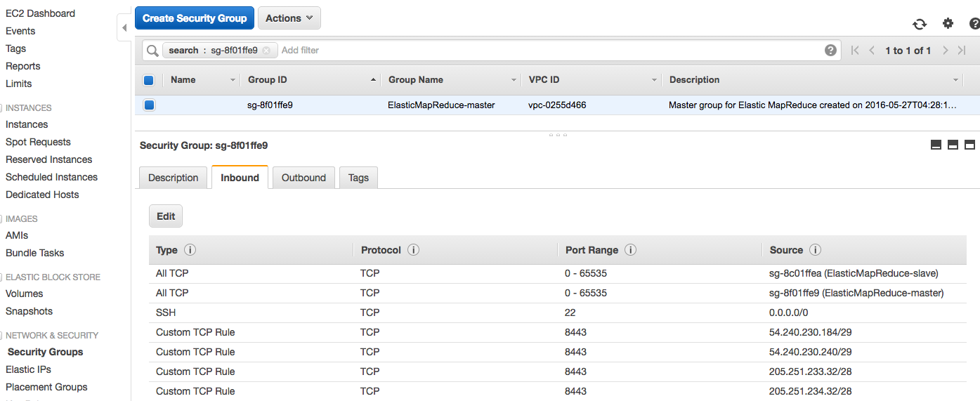Uncheck the ElasticMapReduce-master row checkbox

(149, 105)
